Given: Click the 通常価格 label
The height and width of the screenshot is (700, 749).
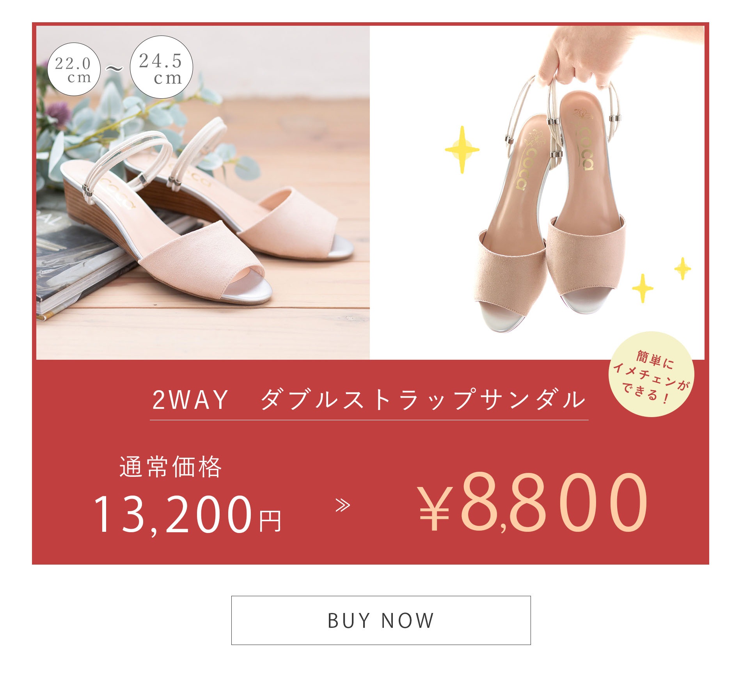Looking at the screenshot, I should (x=171, y=467).
